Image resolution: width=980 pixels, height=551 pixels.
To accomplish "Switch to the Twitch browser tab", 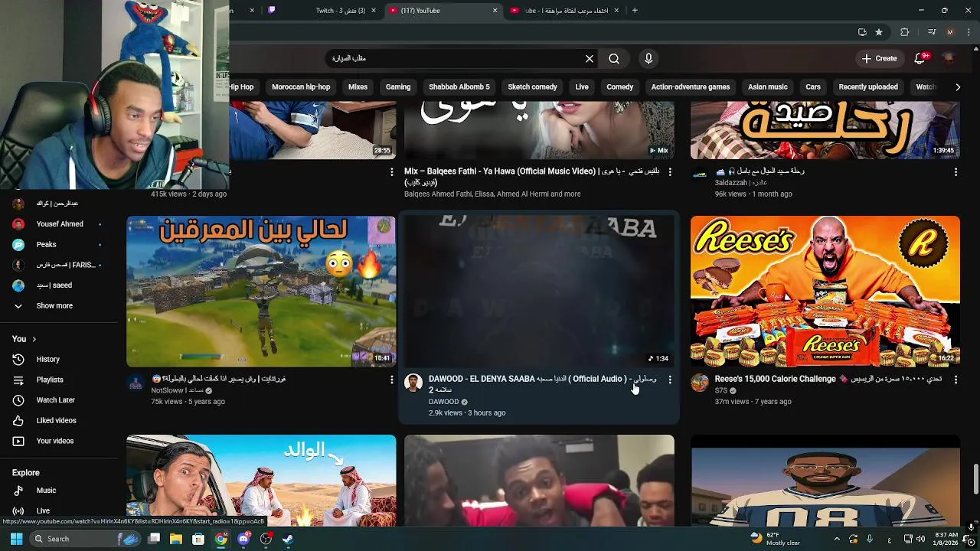I will pyautogui.click(x=322, y=11).
